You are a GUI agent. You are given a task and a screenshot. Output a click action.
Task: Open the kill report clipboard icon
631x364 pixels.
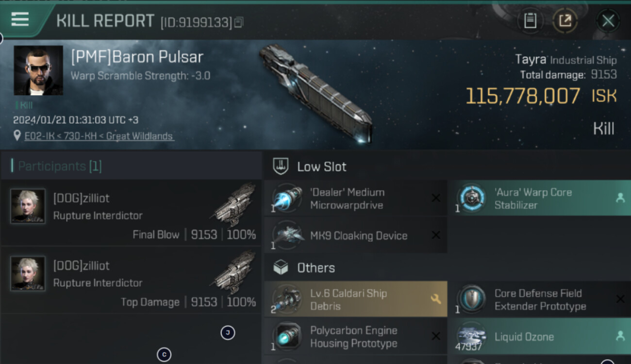click(530, 20)
